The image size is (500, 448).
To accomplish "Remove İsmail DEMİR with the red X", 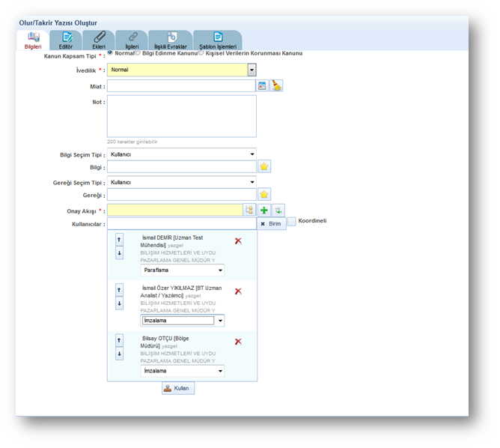I will [238, 241].
